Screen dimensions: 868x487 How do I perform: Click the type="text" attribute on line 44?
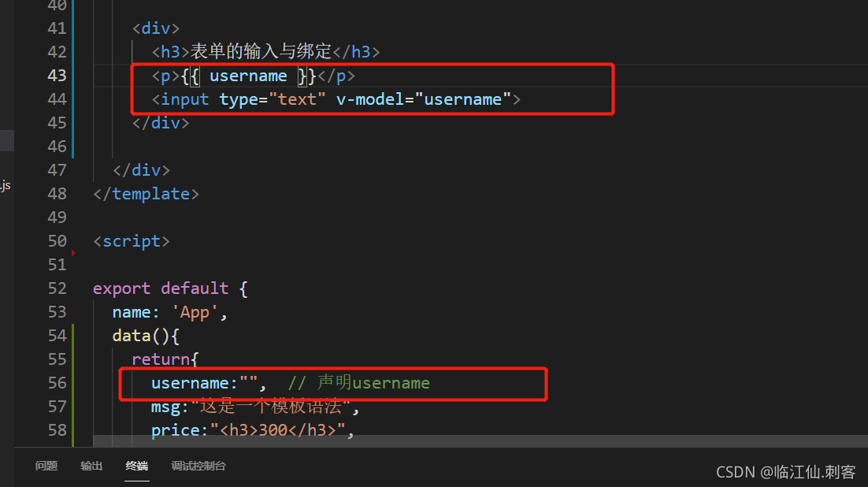(x=273, y=100)
